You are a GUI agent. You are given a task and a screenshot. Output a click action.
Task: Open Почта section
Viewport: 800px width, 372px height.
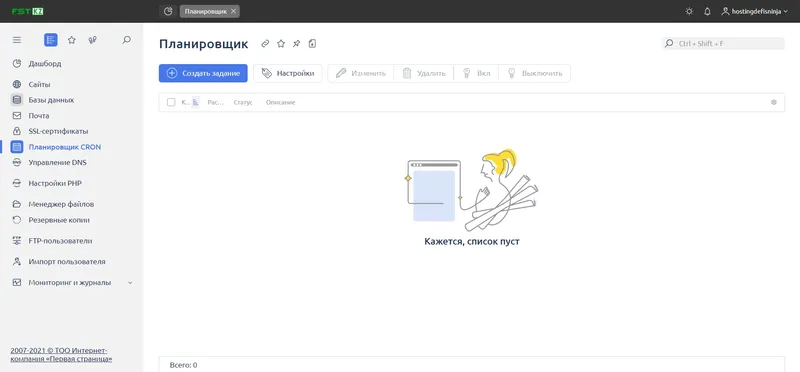(x=39, y=116)
